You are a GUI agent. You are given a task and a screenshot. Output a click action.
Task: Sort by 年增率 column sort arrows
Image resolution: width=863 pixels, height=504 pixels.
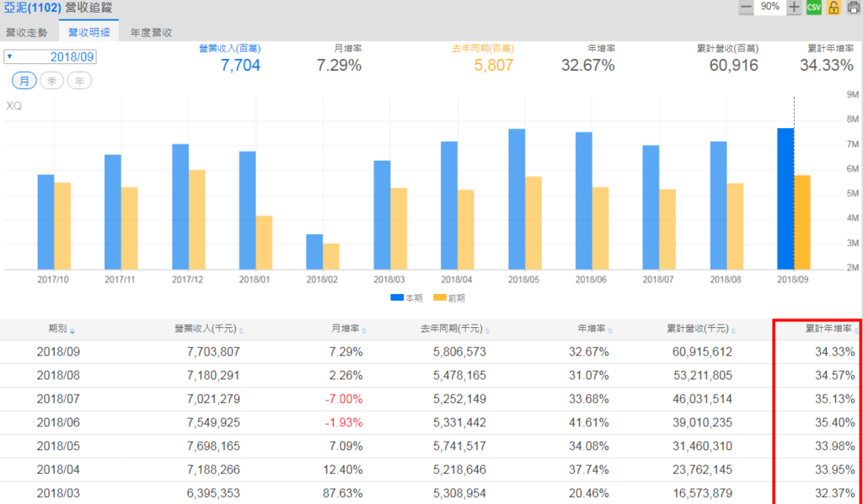pyautogui.click(x=610, y=330)
